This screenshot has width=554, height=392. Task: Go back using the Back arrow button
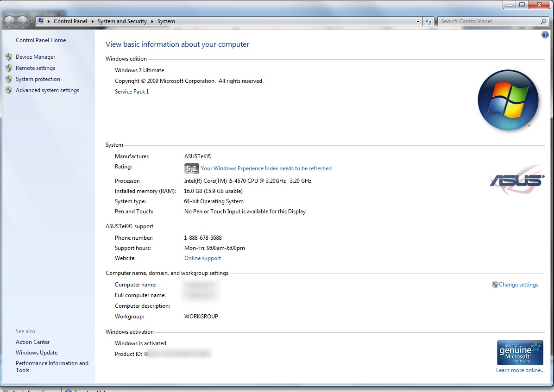pyautogui.click(x=10, y=22)
